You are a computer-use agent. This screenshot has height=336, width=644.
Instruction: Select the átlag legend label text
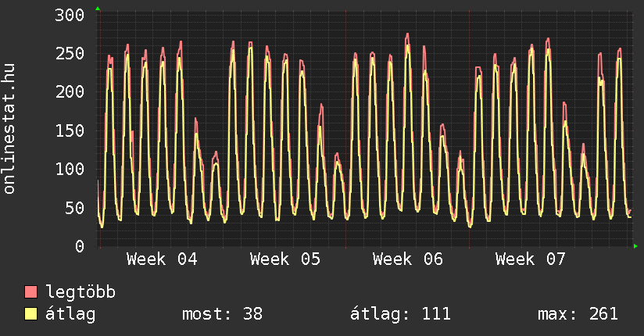[x=70, y=314]
